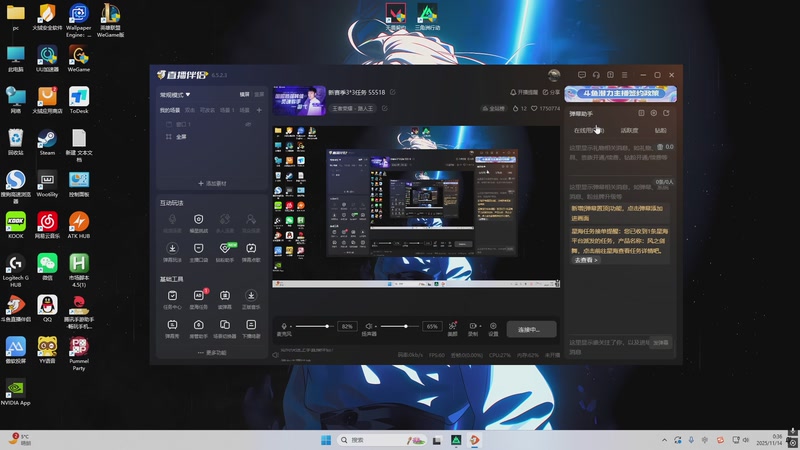Add a new scene with the plus icon
The image size is (800, 450).
pyautogui.click(x=259, y=110)
